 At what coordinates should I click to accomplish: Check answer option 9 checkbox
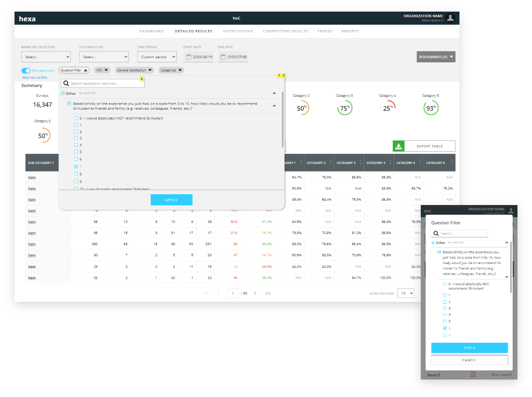pos(76,181)
